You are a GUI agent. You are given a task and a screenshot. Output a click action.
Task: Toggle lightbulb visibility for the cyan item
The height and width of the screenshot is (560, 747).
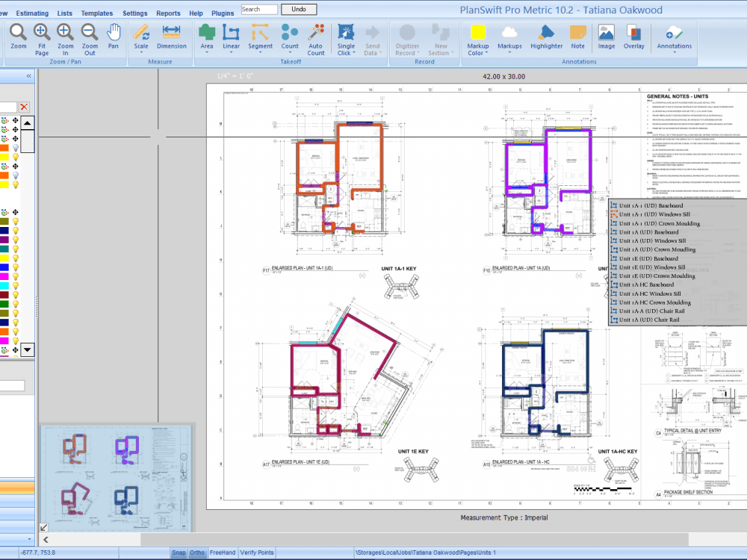pyautogui.click(x=15, y=286)
